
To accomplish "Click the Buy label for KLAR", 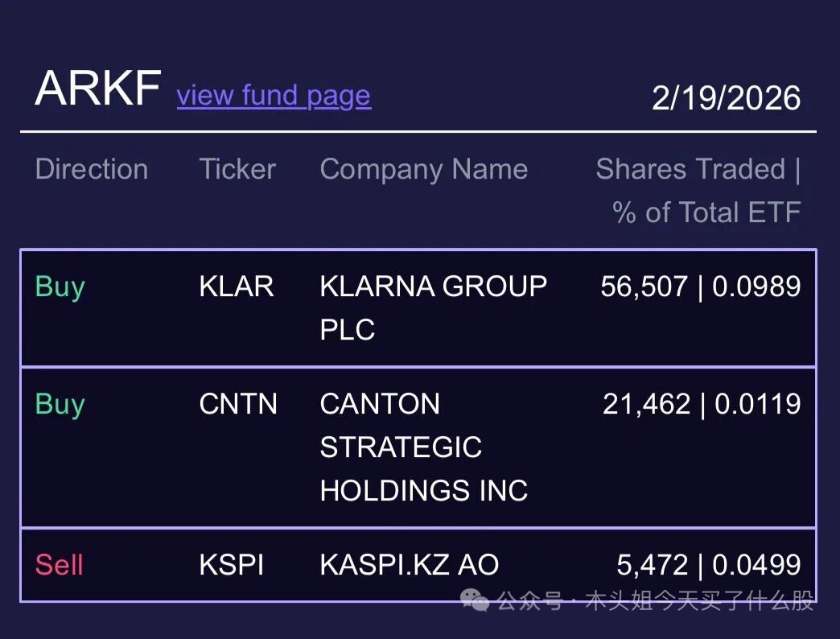I will 60,287.
